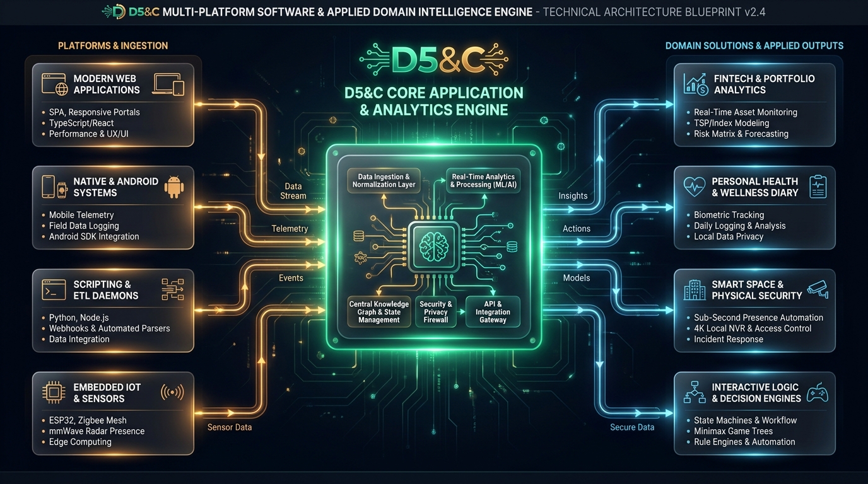Click the Android SDK Integration bullet

pos(94,236)
